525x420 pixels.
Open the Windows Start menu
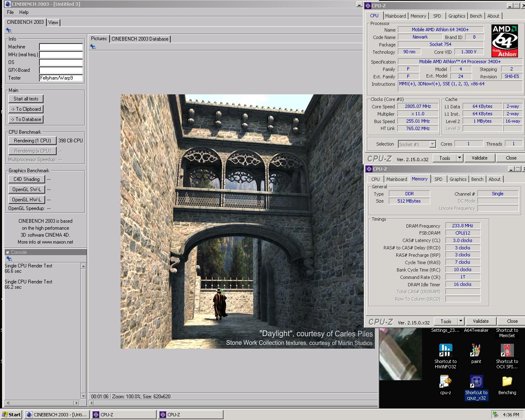click(x=11, y=415)
